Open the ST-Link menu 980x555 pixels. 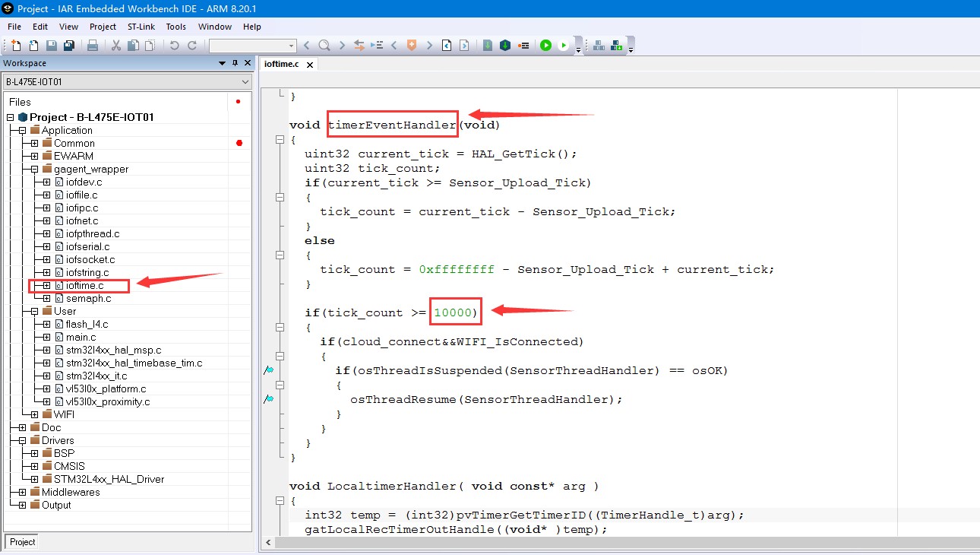point(141,27)
